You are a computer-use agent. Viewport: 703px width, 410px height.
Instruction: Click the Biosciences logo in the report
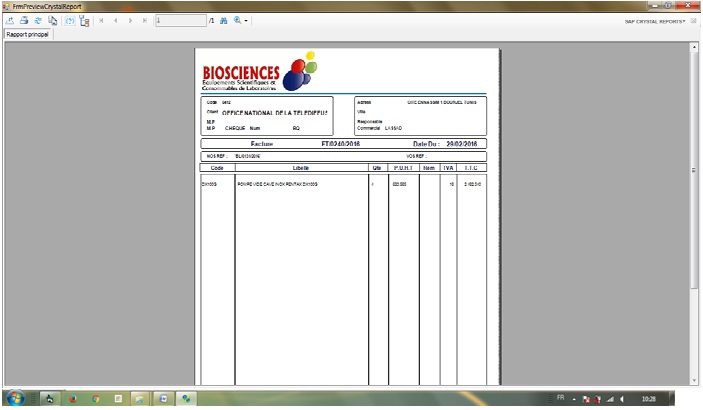pyautogui.click(x=260, y=71)
